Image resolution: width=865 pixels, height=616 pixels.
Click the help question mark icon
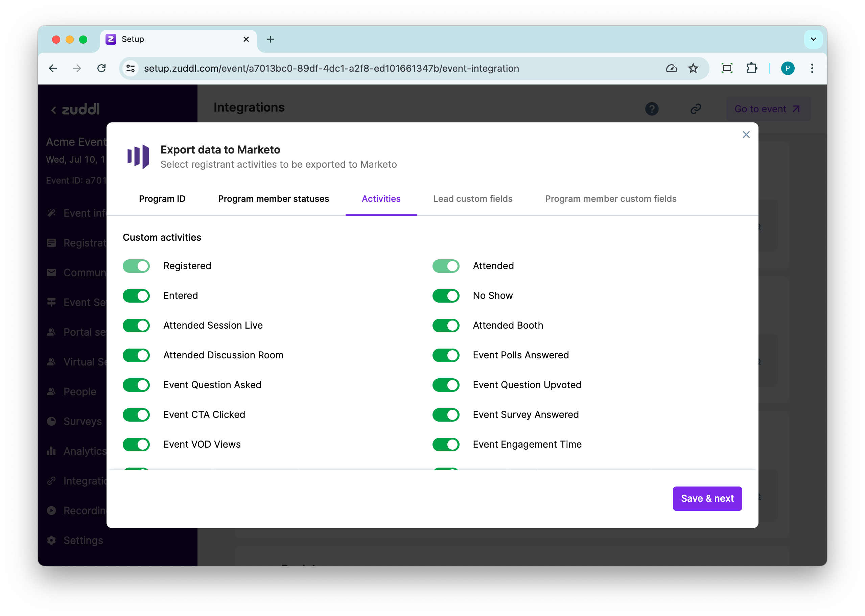(651, 109)
